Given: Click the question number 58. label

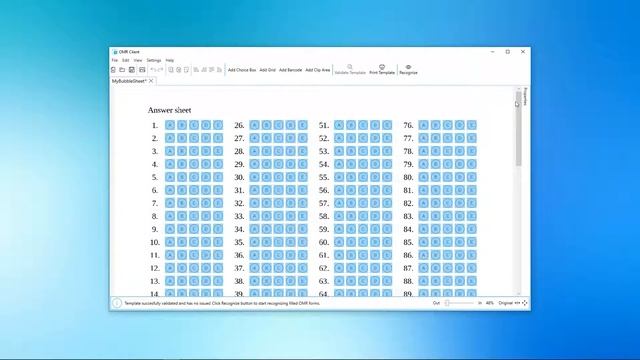Looking at the screenshot, I should (324, 216).
